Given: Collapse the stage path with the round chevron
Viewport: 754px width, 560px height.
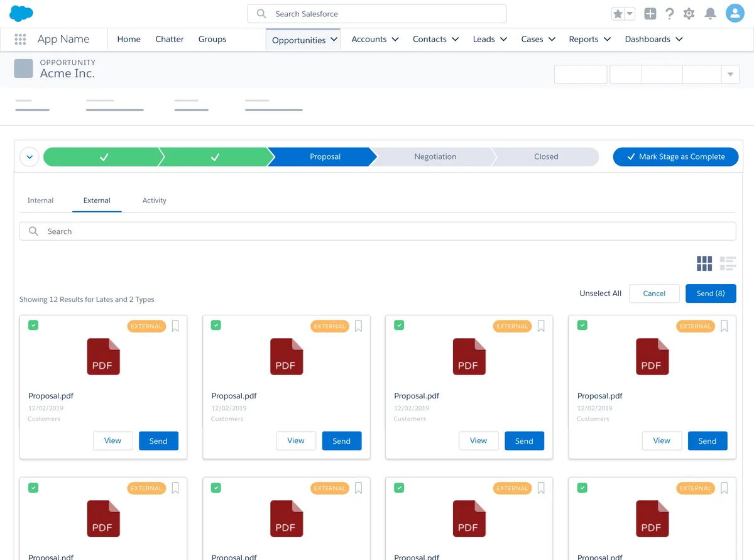Looking at the screenshot, I should click(30, 157).
